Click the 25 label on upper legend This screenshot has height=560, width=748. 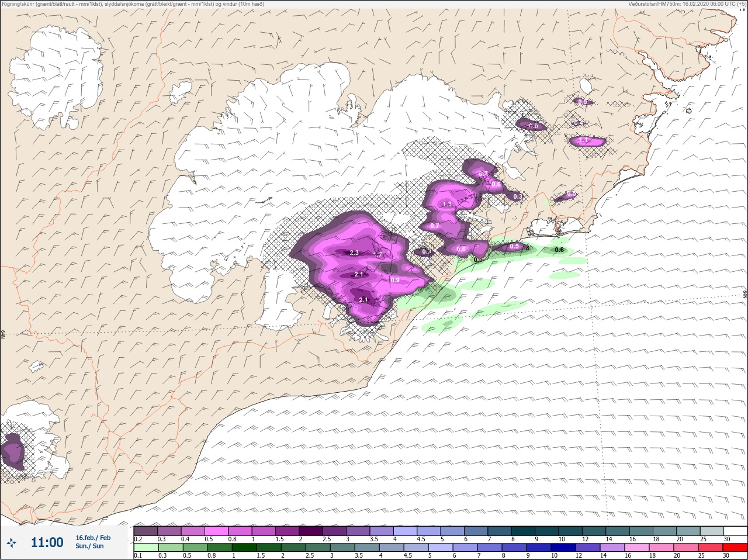703,539
